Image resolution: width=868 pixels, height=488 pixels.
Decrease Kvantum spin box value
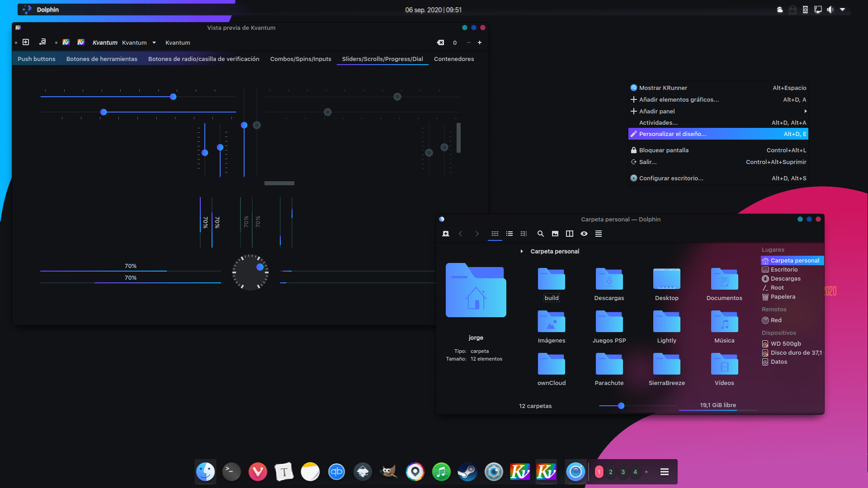(x=469, y=42)
